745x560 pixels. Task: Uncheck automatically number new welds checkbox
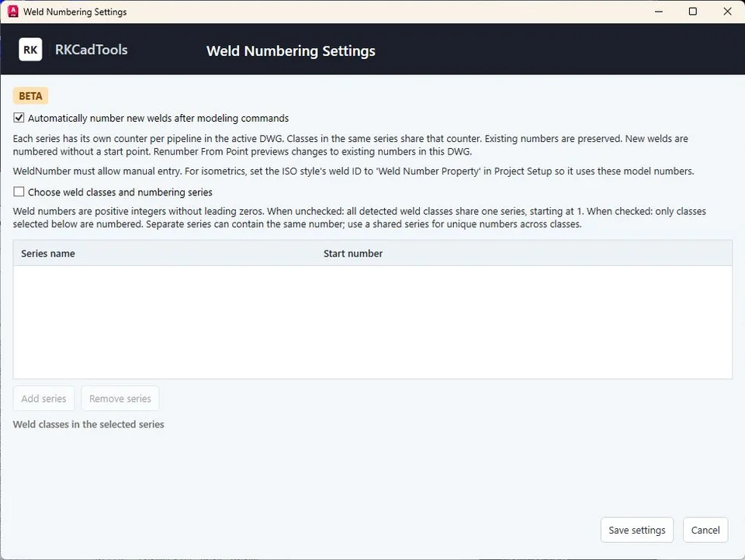[x=19, y=117]
